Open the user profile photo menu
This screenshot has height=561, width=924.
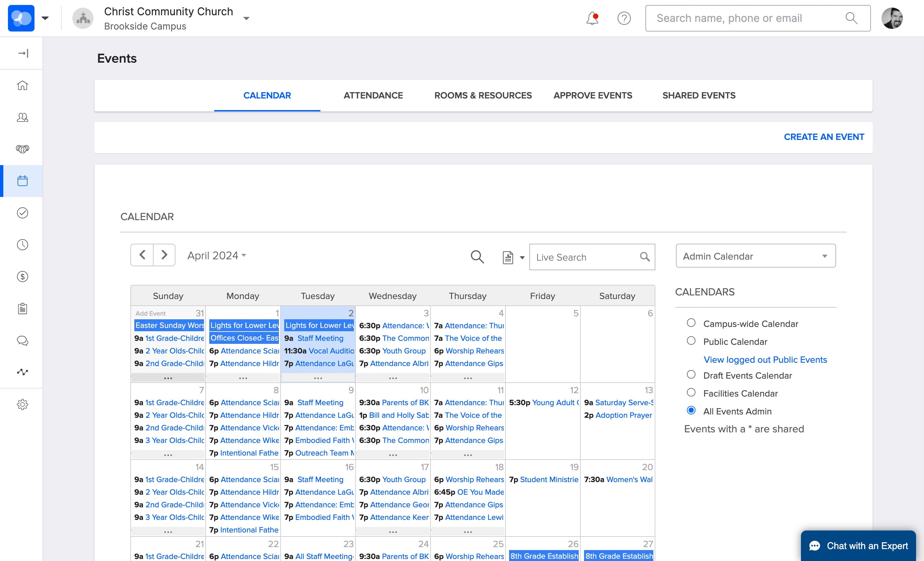click(x=892, y=18)
